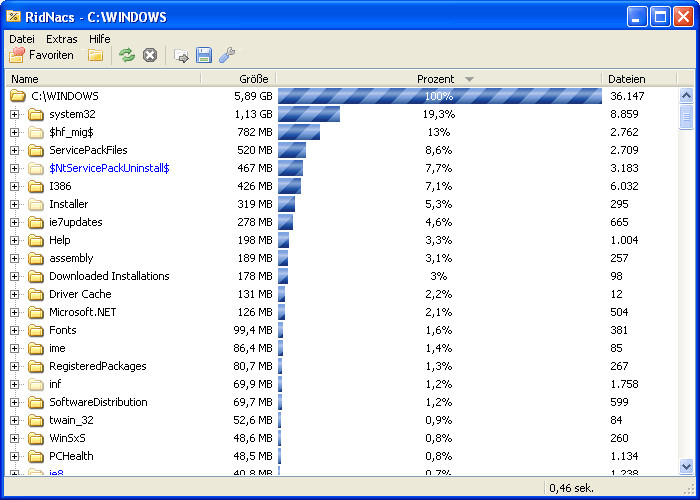Click the 36.147 files count value
This screenshot has height=500, width=700.
pos(627,96)
